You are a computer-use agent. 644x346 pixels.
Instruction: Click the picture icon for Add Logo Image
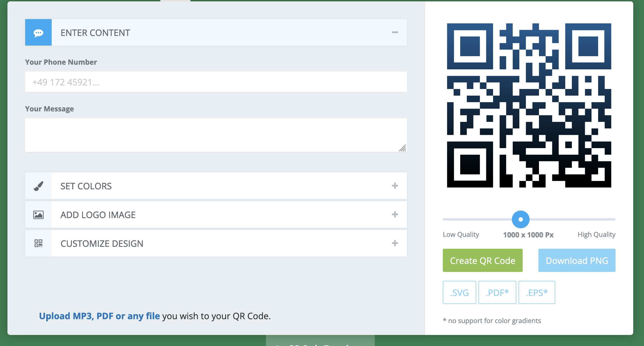38,215
